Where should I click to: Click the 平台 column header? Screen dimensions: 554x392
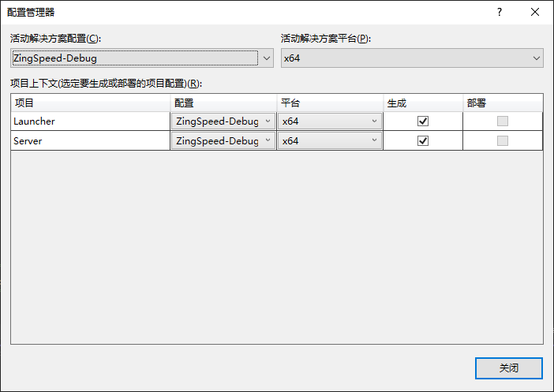pos(330,103)
